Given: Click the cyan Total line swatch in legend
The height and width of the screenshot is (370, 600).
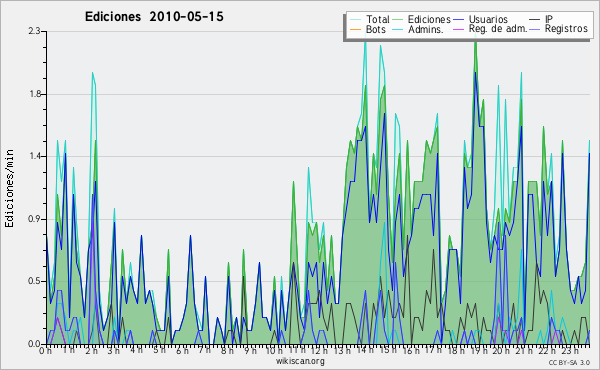Looking at the screenshot, I should click(355, 20).
